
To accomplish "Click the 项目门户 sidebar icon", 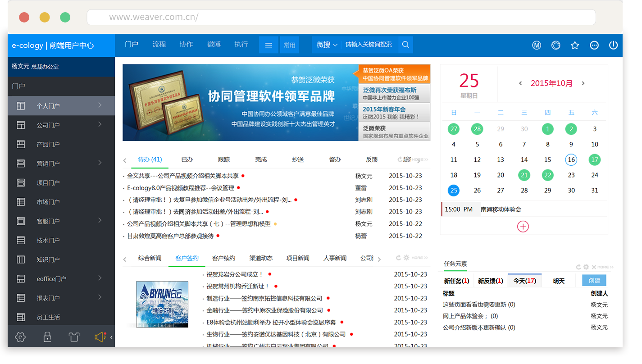I will pos(21,182).
